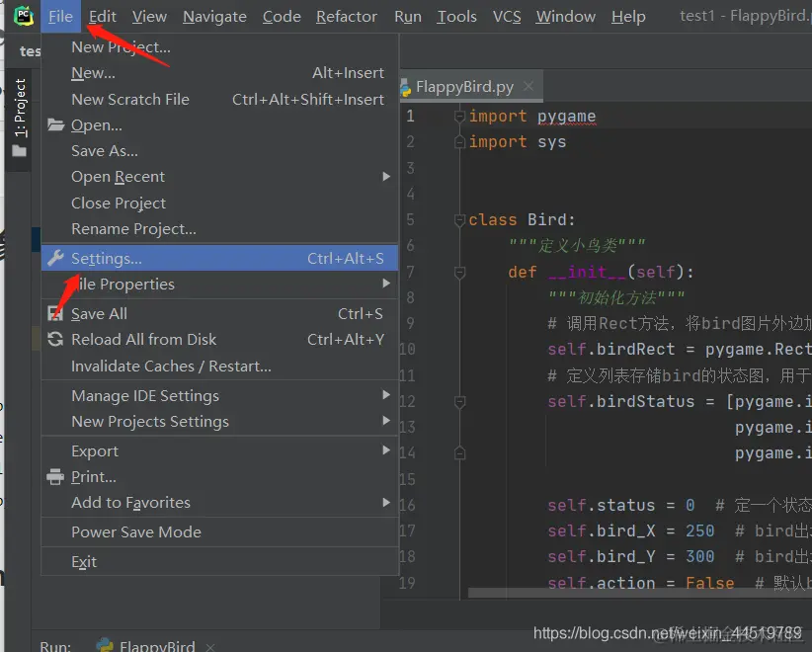Click the PyCharm application logo icon
The height and width of the screenshot is (652, 812).
coord(24,16)
